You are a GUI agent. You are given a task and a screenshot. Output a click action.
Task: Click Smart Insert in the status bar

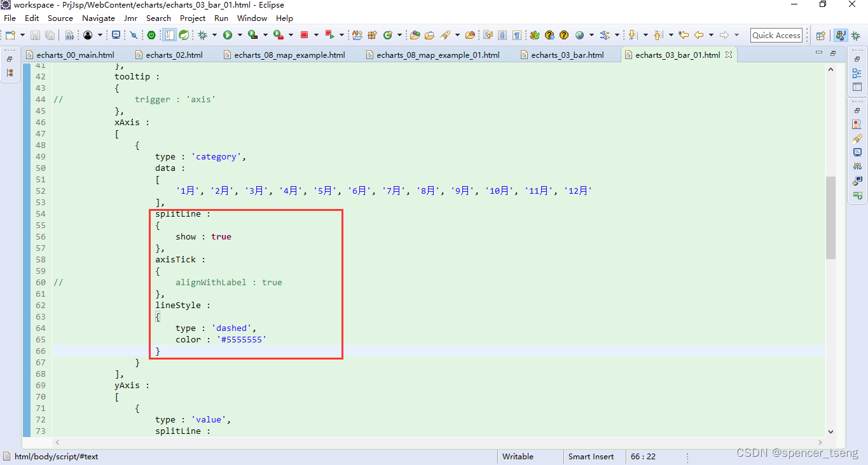pyautogui.click(x=591, y=457)
